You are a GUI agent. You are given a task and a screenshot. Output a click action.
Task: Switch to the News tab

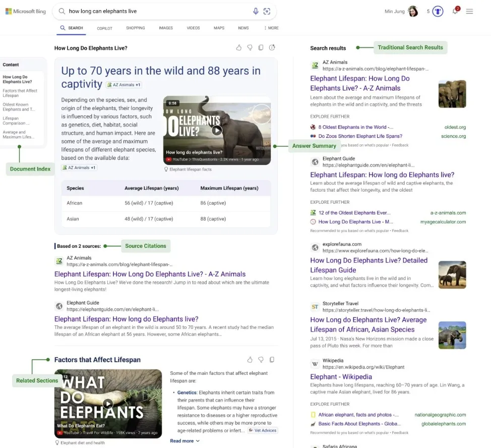tap(243, 28)
